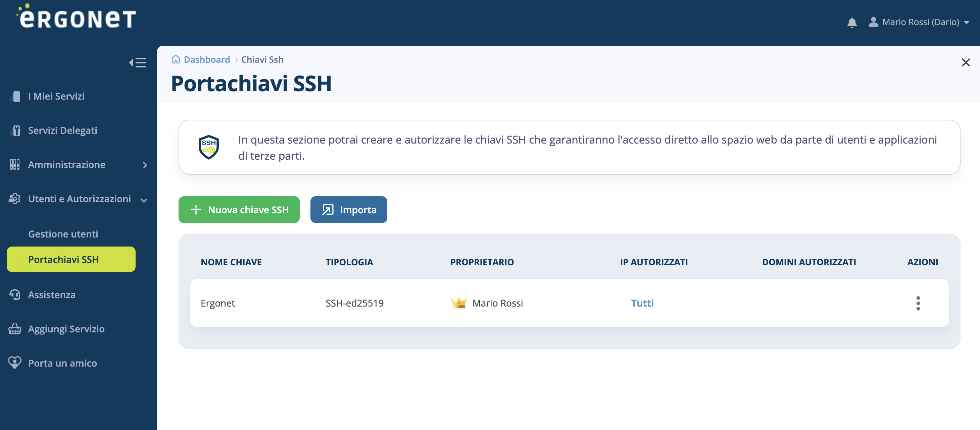Open the three-dot actions menu for Ergonet

[918, 303]
